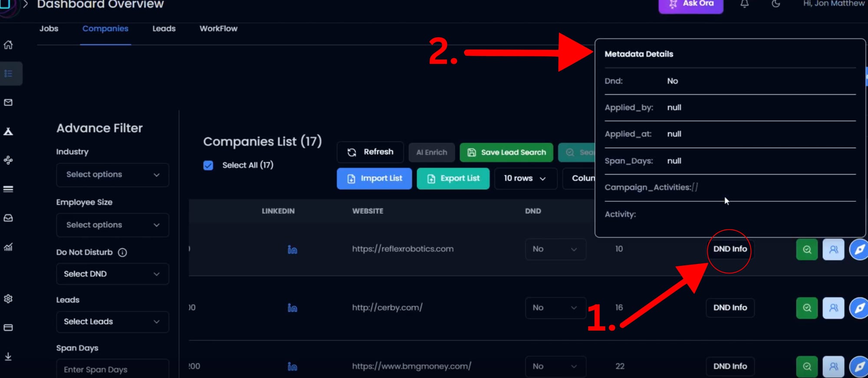Click the home icon in sidebar

point(8,45)
